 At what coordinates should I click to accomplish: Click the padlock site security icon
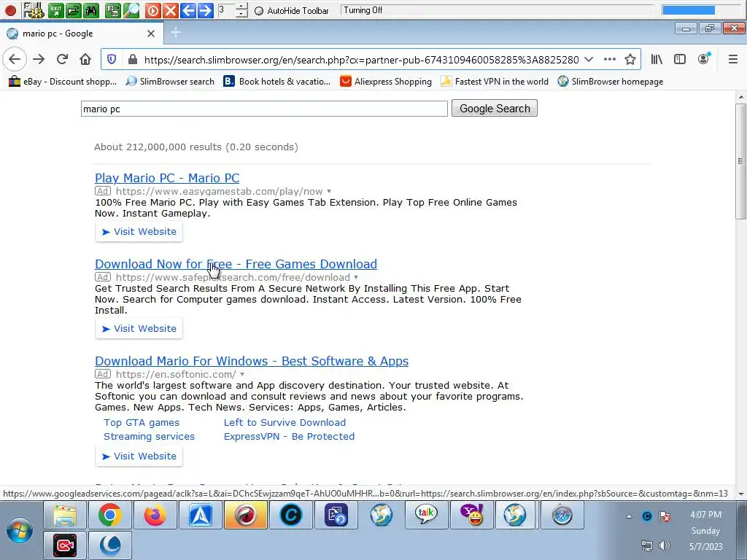(x=133, y=59)
